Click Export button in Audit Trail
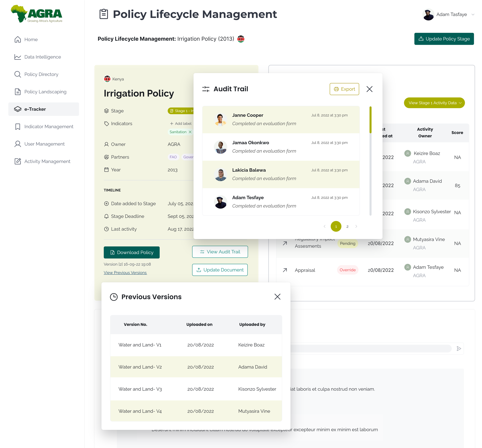Screen dimensions: 482x448 (x=344, y=89)
